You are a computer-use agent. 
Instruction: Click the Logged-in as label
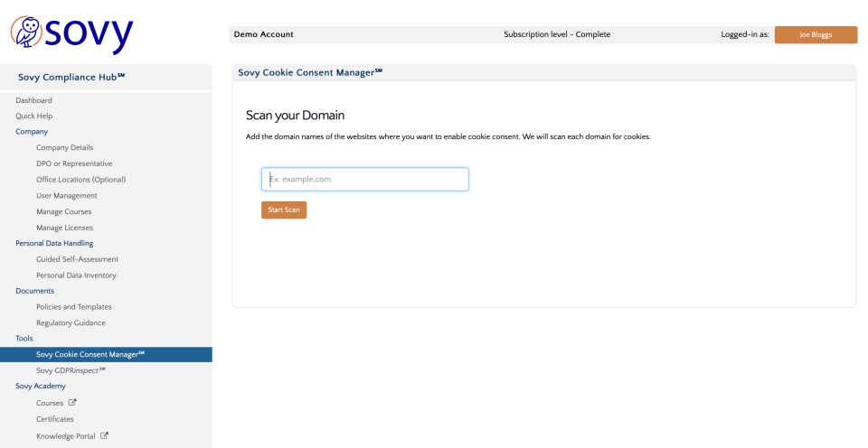tap(745, 34)
